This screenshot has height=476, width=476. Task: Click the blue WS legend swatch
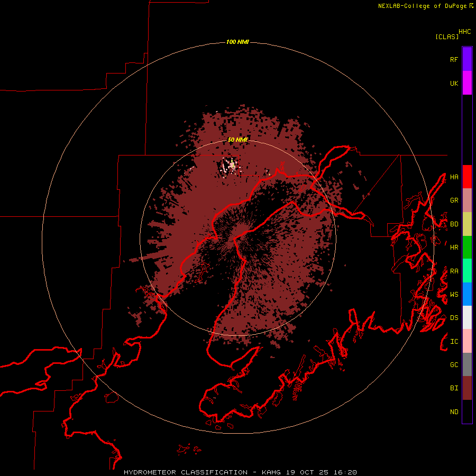[467, 294]
